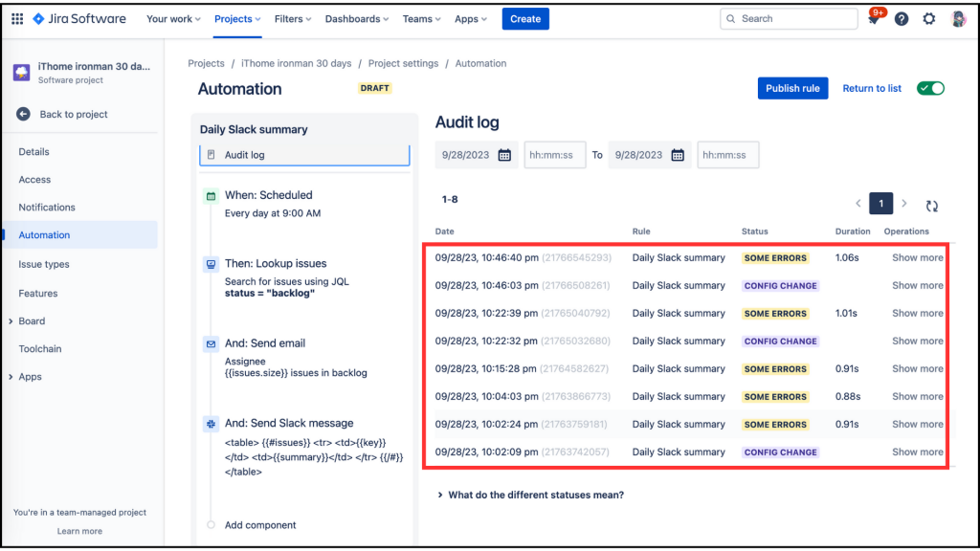Click the Lookup issues component icon

(212, 264)
